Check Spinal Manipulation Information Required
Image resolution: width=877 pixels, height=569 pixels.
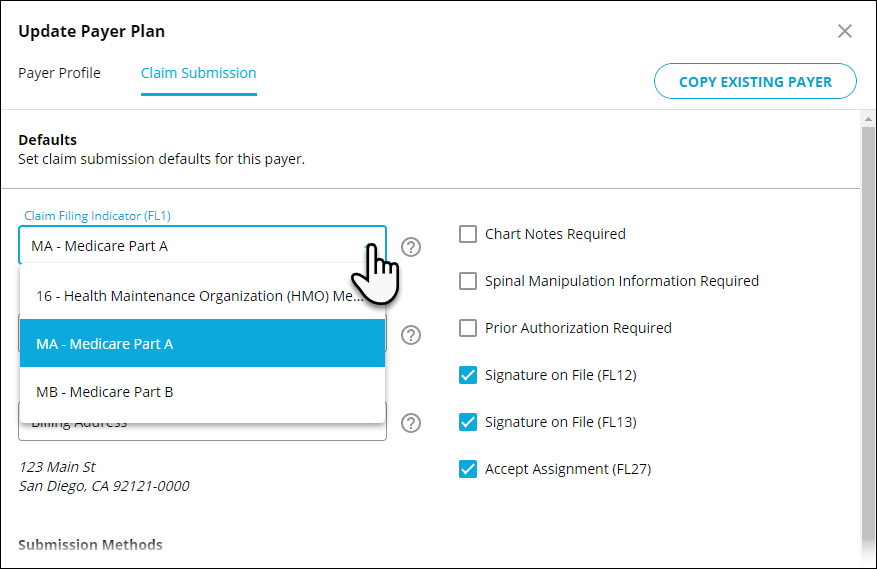468,281
